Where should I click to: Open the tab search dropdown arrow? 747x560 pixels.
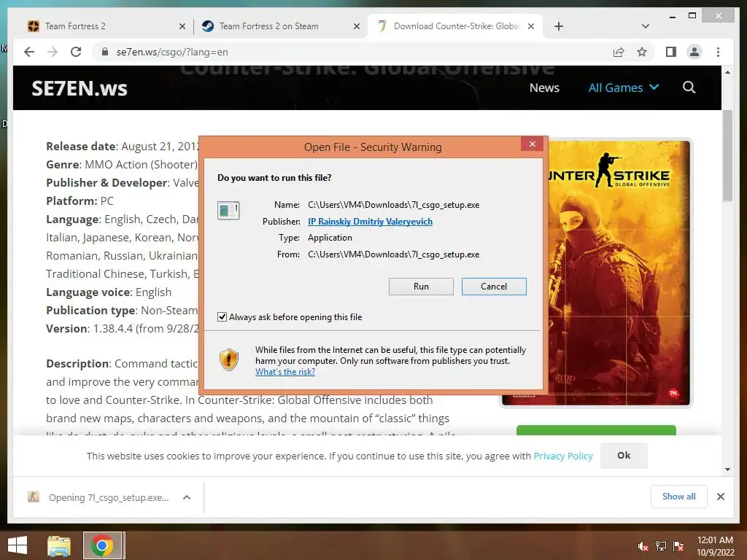(645, 26)
